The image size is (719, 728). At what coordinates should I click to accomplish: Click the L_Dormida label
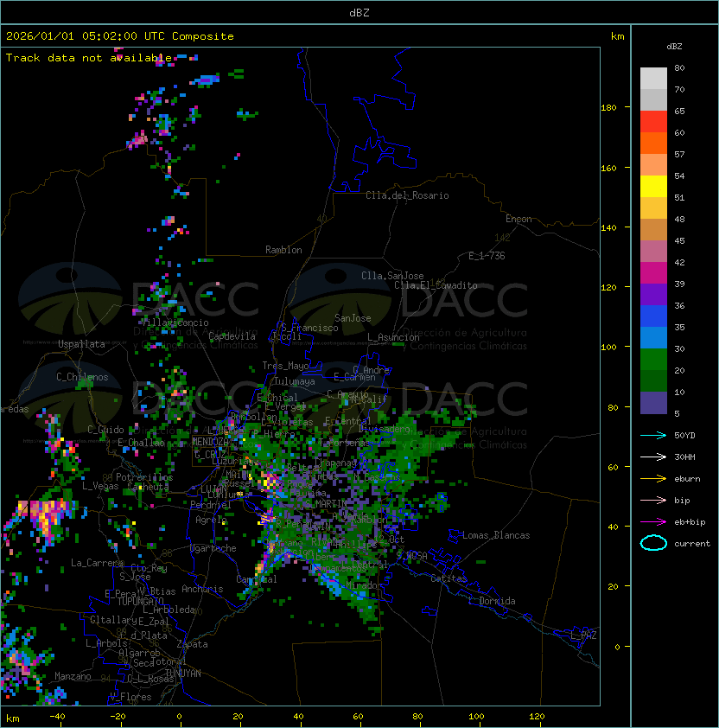coord(492,601)
